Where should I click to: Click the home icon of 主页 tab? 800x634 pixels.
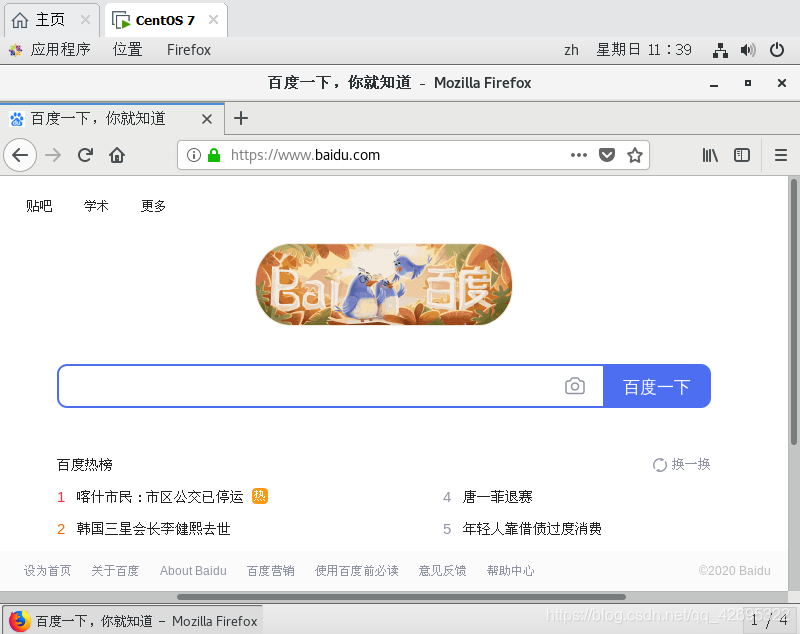click(x=20, y=20)
